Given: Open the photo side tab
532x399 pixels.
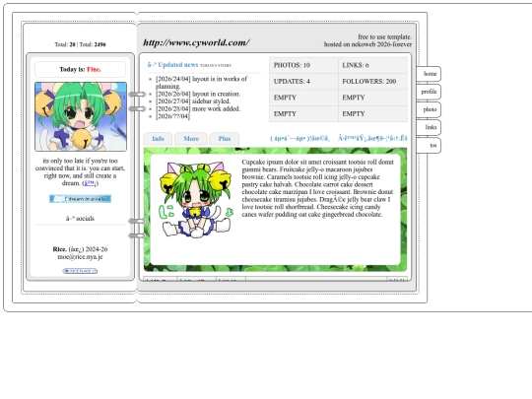Looking at the screenshot, I should 429,109.
